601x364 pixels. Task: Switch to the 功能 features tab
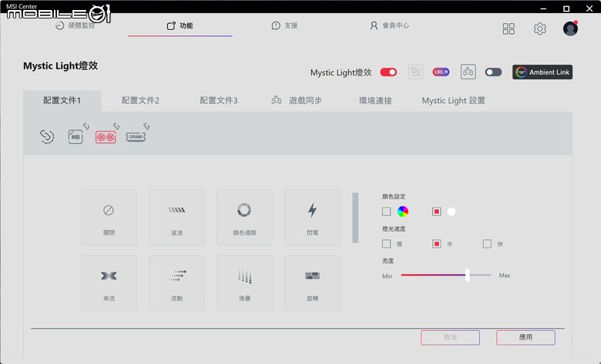pos(180,25)
